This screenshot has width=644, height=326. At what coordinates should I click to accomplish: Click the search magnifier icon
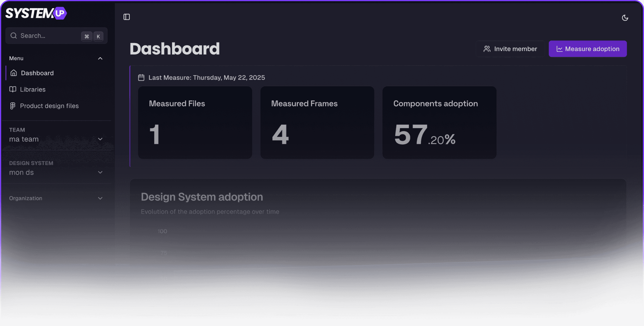click(x=13, y=36)
